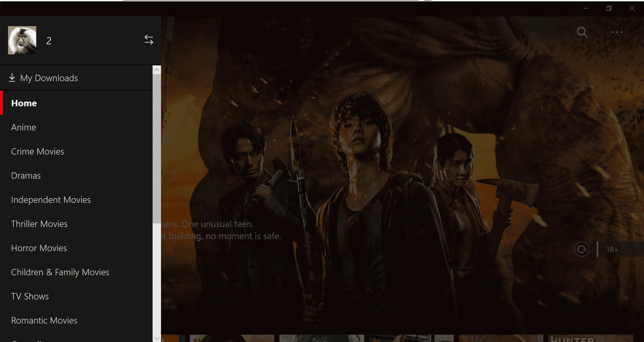Open Independent Movies category
The image size is (644, 342).
coord(76,200)
